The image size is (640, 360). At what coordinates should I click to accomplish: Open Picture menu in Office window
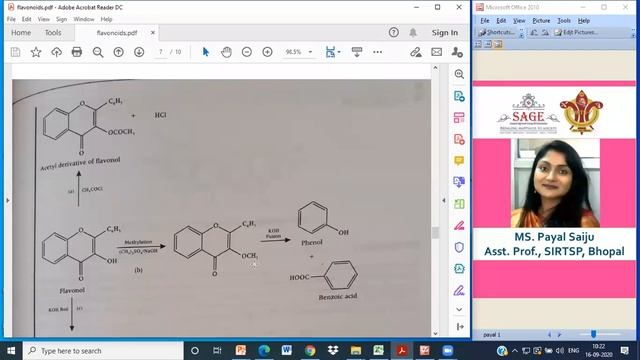[x=541, y=20]
